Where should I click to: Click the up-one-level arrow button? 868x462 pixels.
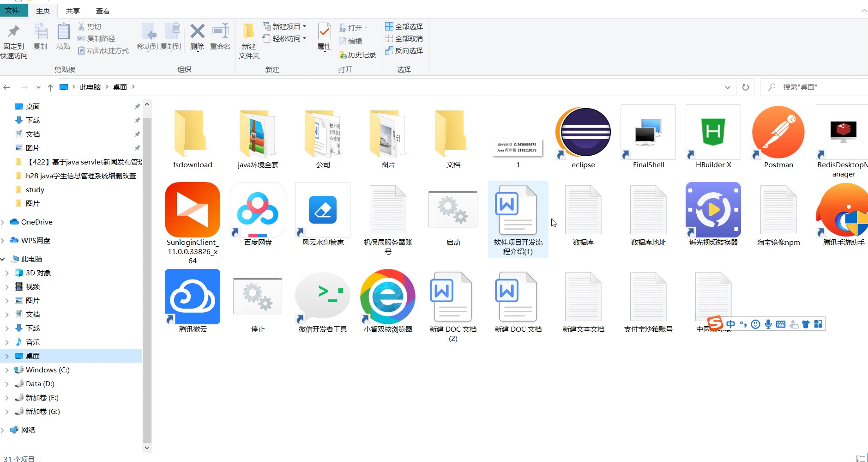coord(50,87)
